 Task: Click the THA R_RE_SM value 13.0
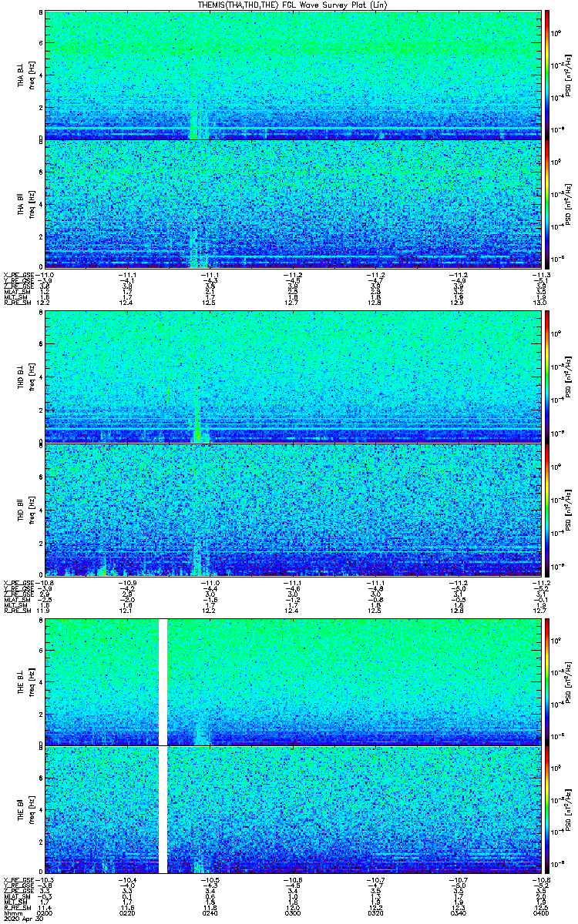point(539,303)
